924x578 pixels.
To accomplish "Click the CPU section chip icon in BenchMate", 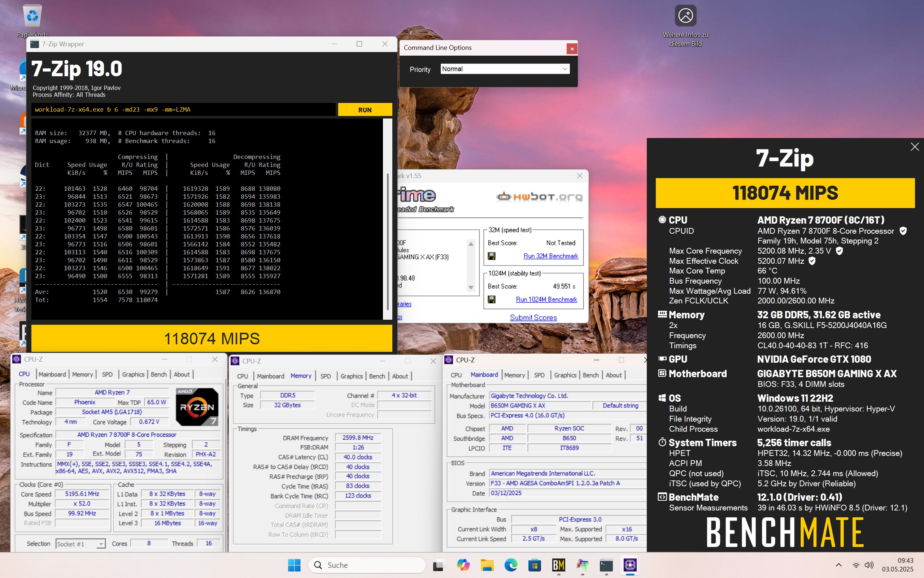I will 662,220.
